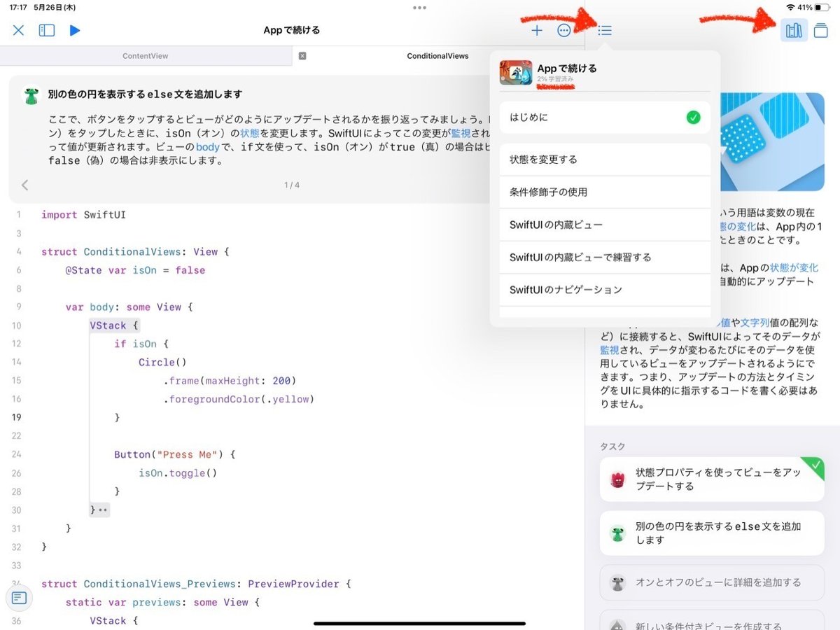The image size is (840, 630).
Task: Tap the battery 41% indicator
Action: (813, 7)
